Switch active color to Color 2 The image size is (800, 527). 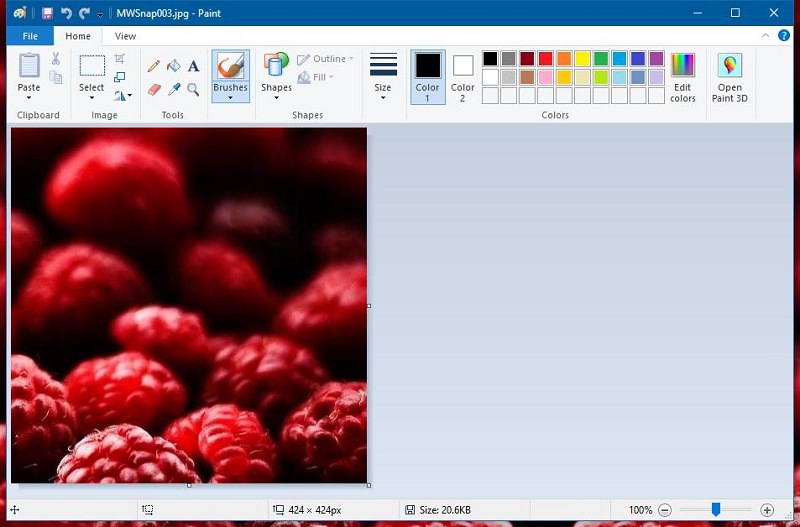pyautogui.click(x=463, y=76)
